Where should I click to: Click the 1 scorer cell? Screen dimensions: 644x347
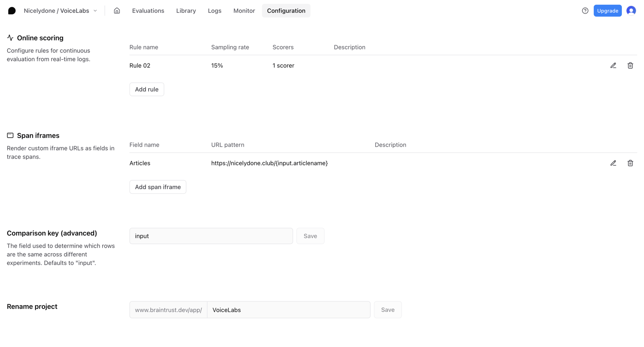point(283,66)
